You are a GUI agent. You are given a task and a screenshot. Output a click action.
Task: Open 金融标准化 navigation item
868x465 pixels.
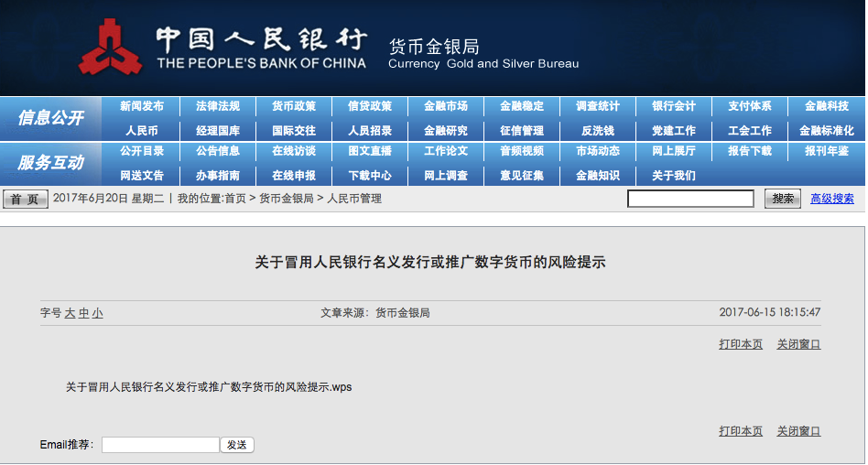point(826,131)
